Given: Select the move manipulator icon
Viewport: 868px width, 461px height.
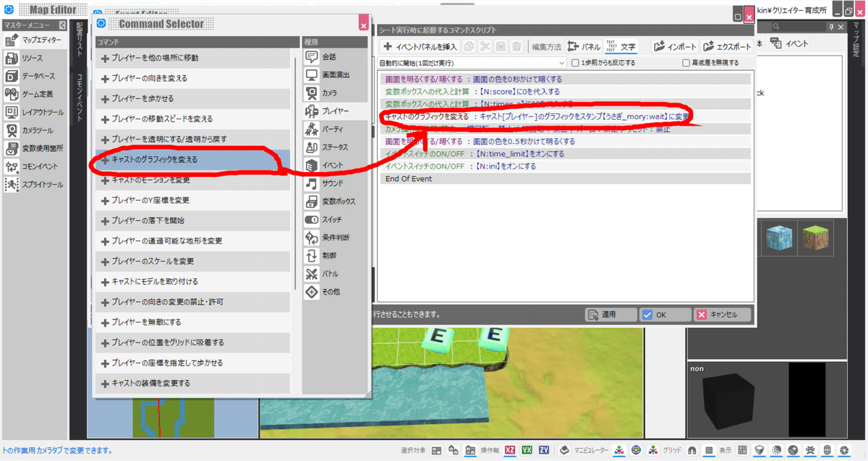Looking at the screenshot, I should (x=620, y=449).
